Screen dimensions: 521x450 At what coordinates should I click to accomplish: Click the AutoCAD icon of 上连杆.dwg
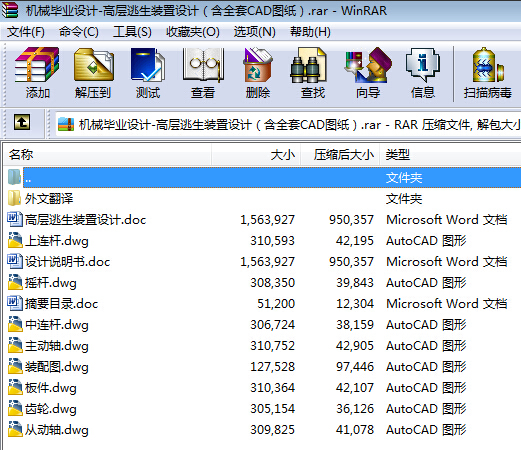[x=15, y=240]
